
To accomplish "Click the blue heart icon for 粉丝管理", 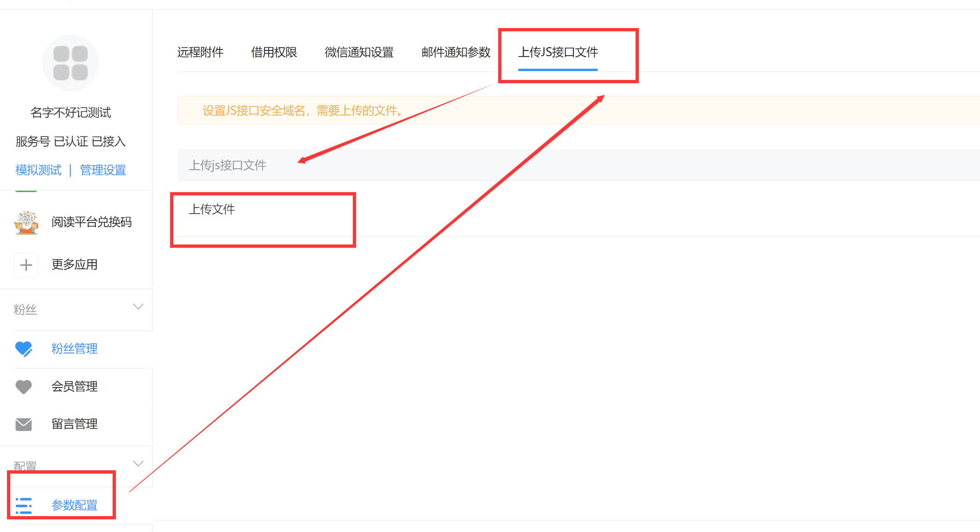I will click(24, 349).
